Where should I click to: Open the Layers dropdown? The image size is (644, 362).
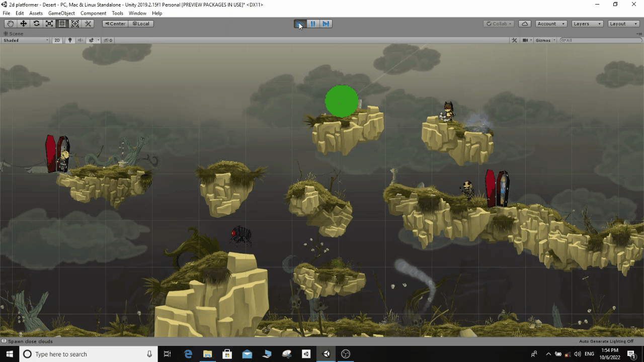587,24
